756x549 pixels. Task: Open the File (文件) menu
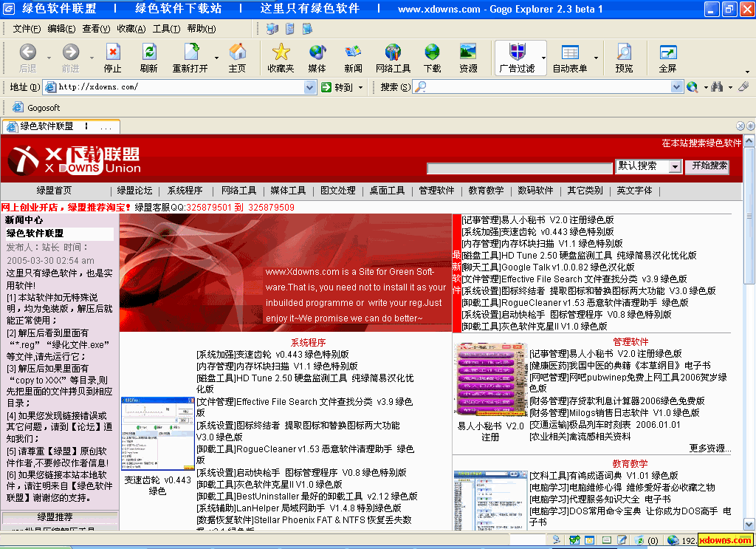pyautogui.click(x=27, y=29)
